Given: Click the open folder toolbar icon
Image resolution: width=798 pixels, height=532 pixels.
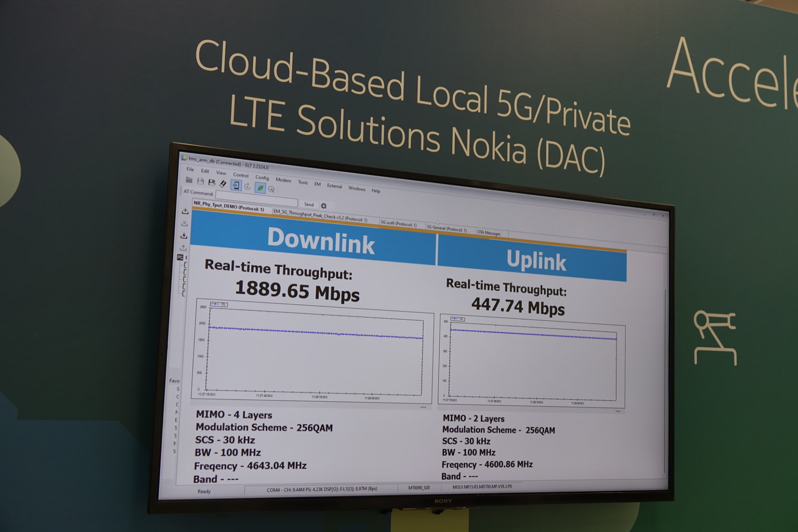Looking at the screenshot, I should point(189,180).
